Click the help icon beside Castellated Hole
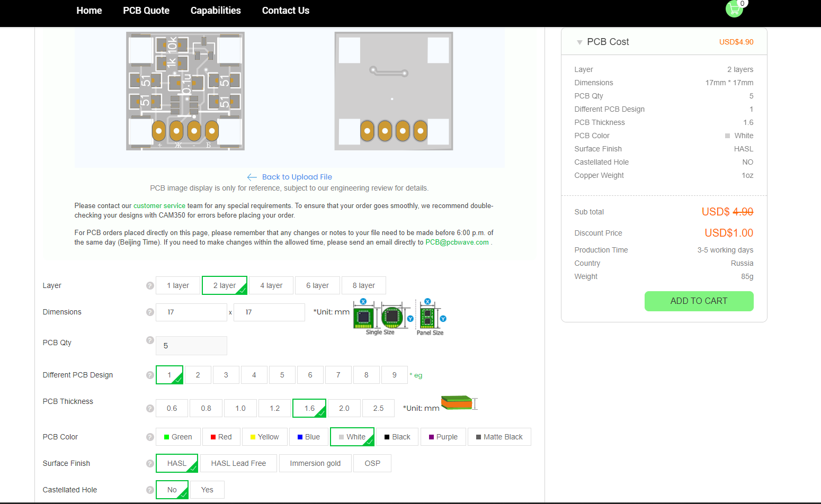Screen dimensions: 821x504 click(150, 490)
